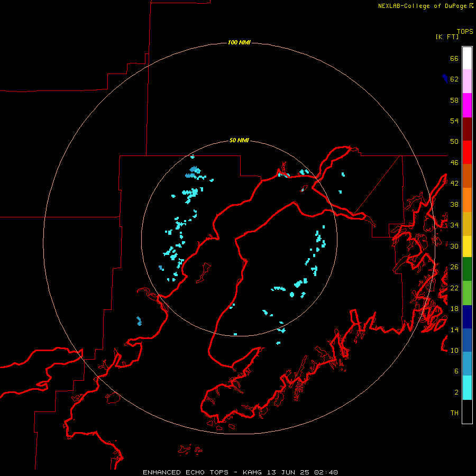
Task: Click the yellow 34 kft legend swatch
Action: click(x=467, y=246)
